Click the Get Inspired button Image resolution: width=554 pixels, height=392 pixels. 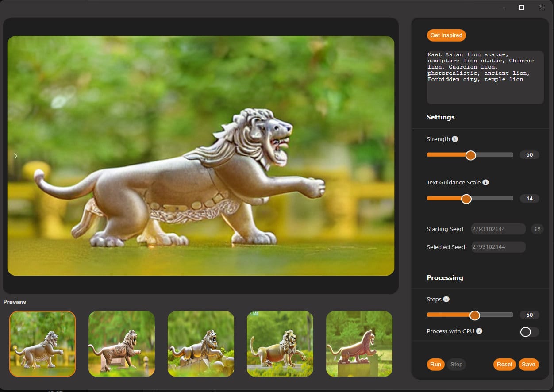pos(446,35)
